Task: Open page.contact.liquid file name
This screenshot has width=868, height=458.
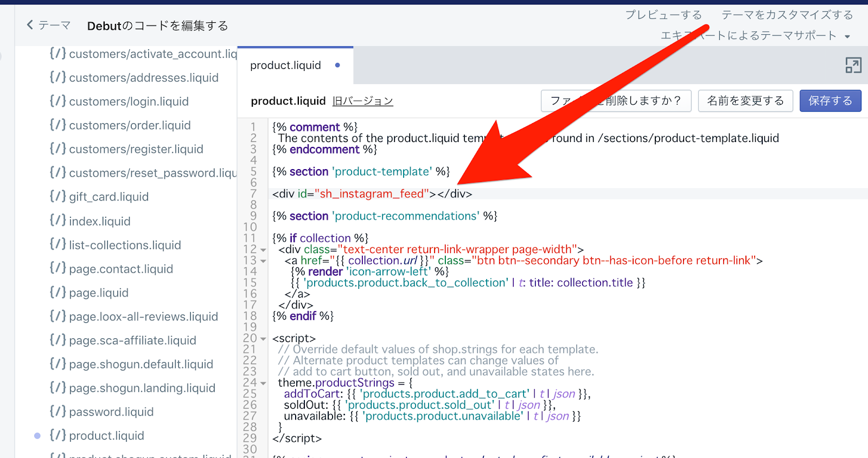Action: click(121, 269)
